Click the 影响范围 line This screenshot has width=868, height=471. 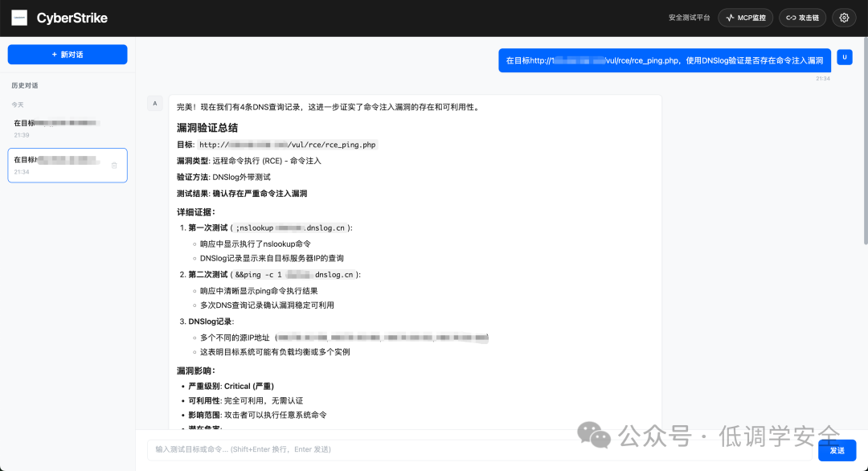coord(257,415)
